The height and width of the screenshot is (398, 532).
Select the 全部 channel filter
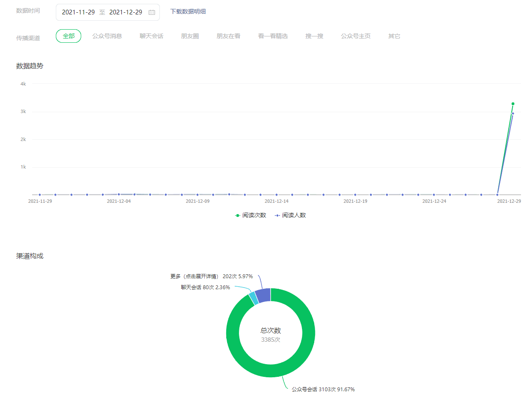pos(69,36)
